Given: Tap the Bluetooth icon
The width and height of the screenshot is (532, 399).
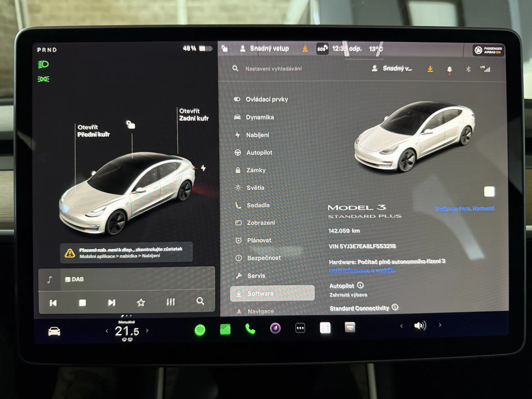Looking at the screenshot, I should [x=468, y=69].
